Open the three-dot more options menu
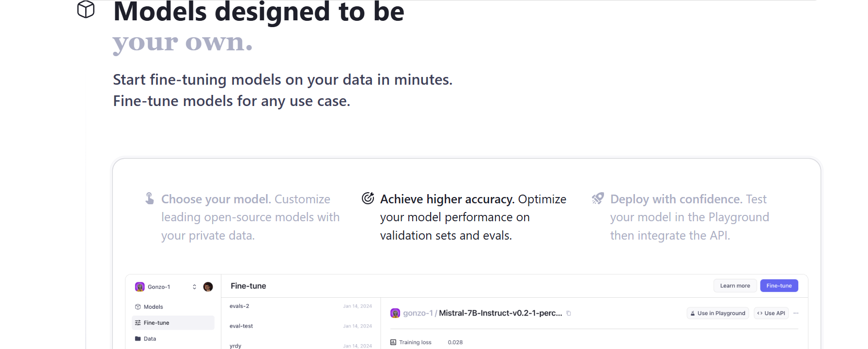The image size is (868, 349). coord(796,313)
